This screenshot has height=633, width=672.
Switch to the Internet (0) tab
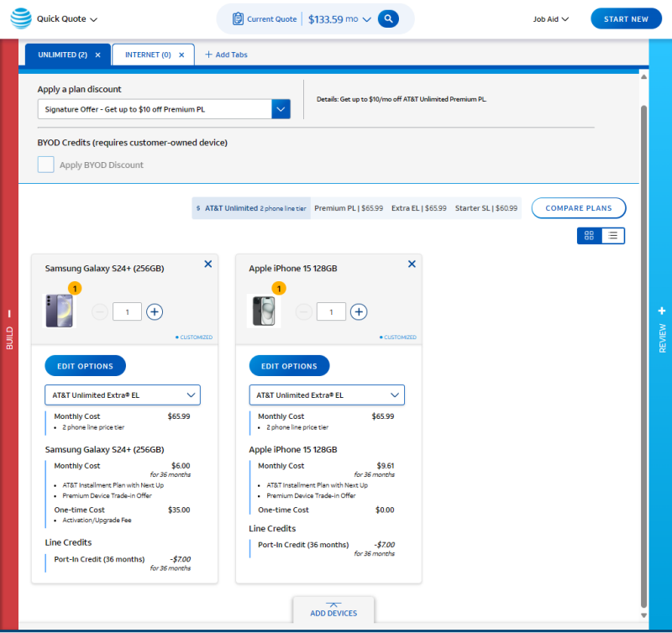147,55
